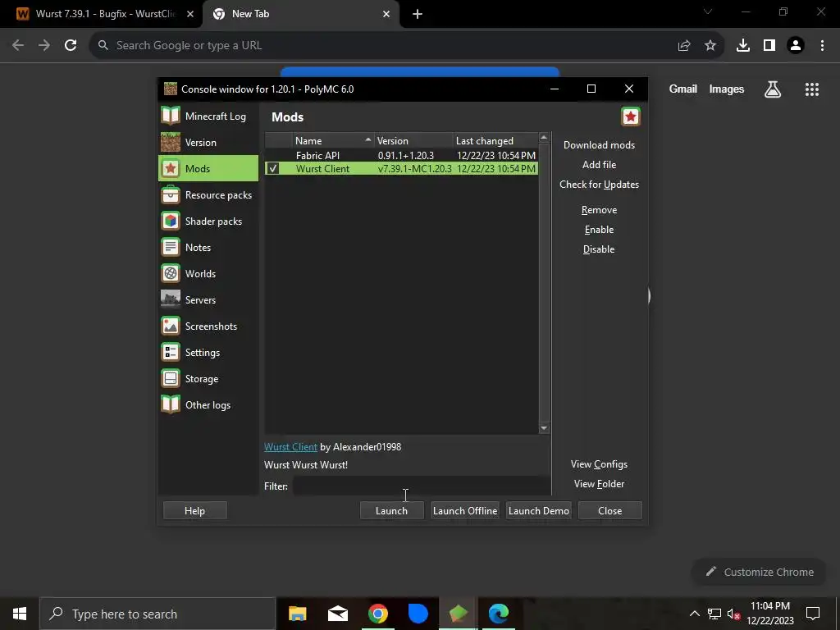Click Customize Chrome button
The height and width of the screenshot is (630, 840).
759,572
